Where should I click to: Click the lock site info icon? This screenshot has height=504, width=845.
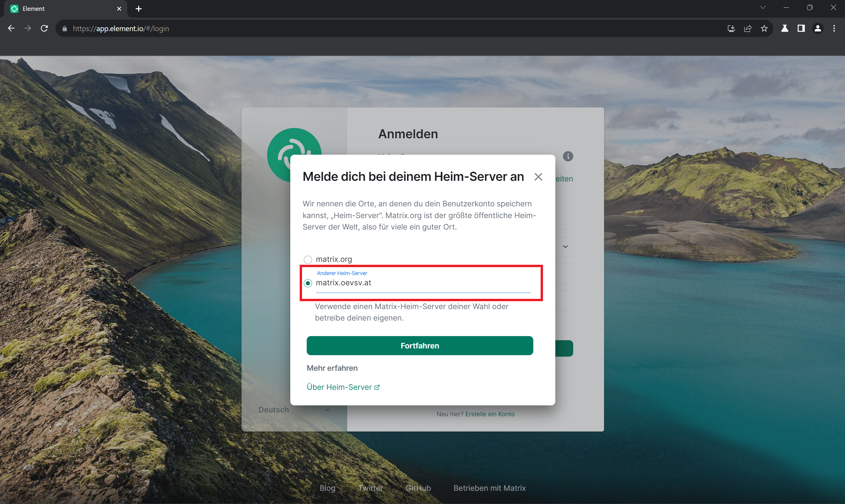(65, 28)
